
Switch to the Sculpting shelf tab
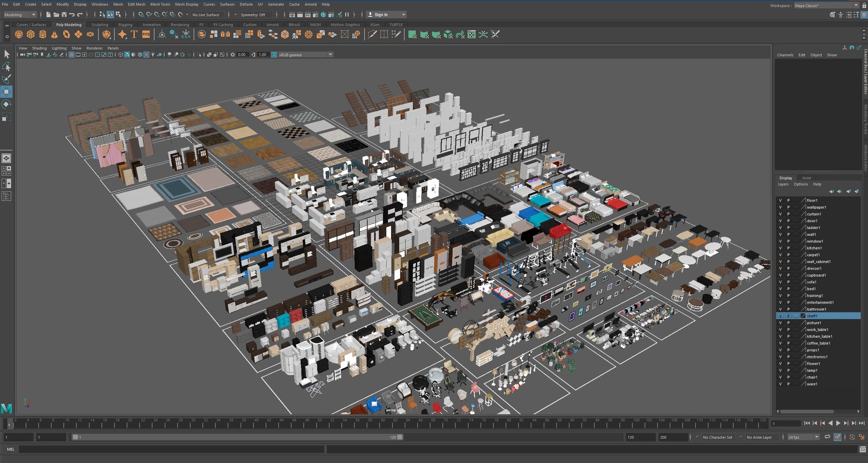point(99,25)
